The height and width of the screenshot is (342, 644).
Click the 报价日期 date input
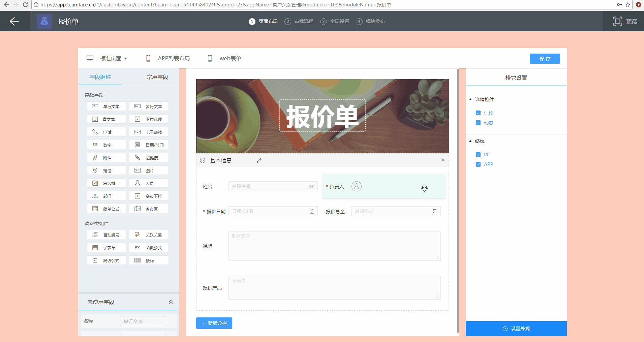[x=273, y=211]
